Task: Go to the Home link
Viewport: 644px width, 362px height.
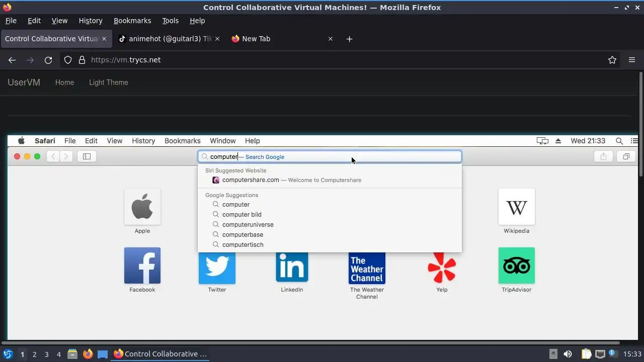Action: [64, 82]
